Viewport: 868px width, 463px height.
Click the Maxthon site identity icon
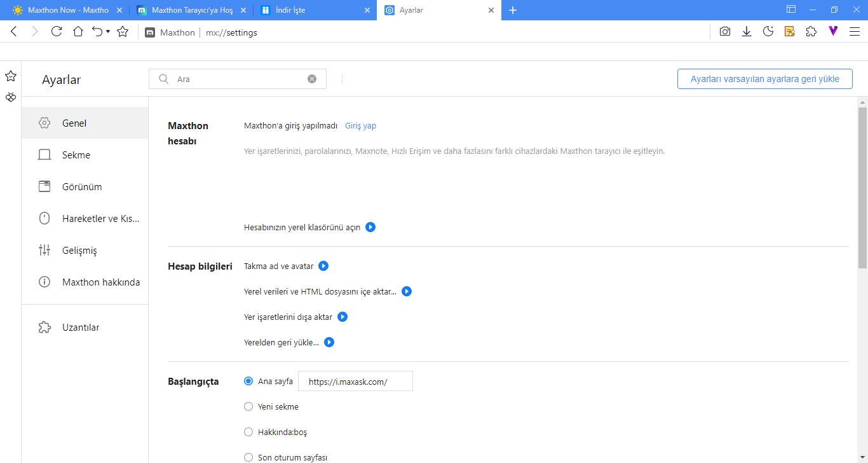click(x=150, y=32)
